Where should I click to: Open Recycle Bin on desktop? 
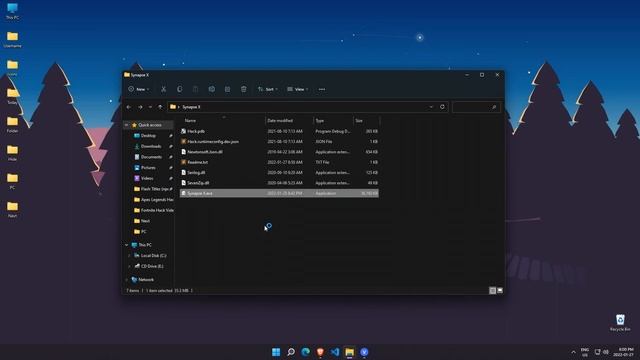[620, 322]
